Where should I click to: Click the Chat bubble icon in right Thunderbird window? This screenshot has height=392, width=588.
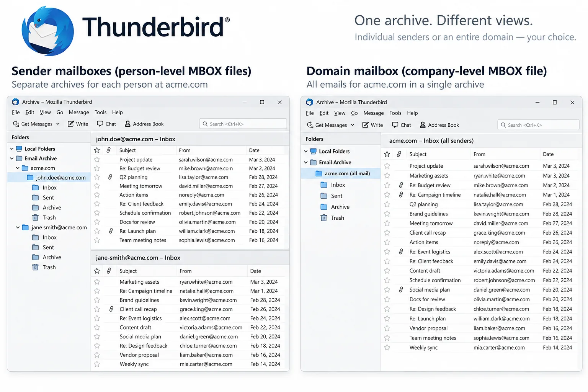click(395, 125)
